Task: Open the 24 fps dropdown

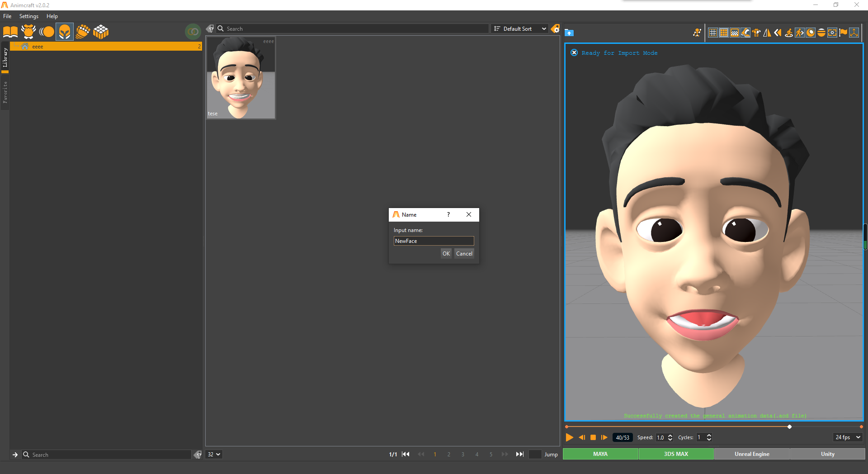Action: click(x=848, y=437)
